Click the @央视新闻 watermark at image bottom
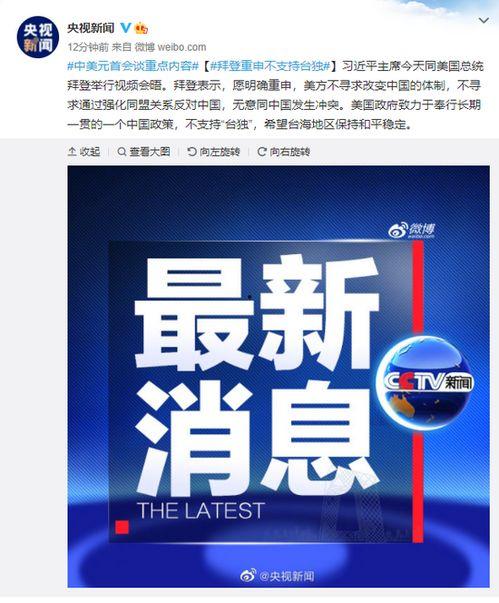499x603 pixels. [277, 576]
